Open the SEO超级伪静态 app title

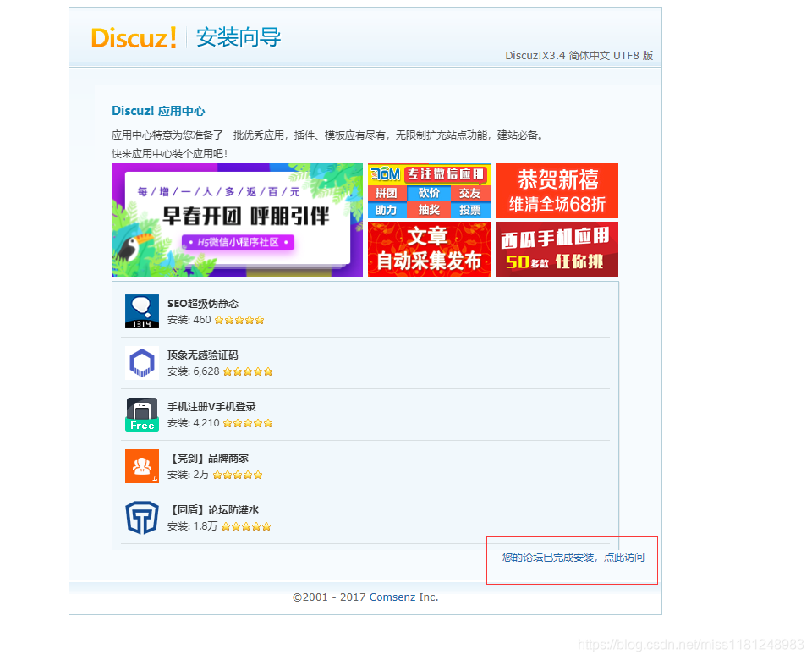pos(203,304)
